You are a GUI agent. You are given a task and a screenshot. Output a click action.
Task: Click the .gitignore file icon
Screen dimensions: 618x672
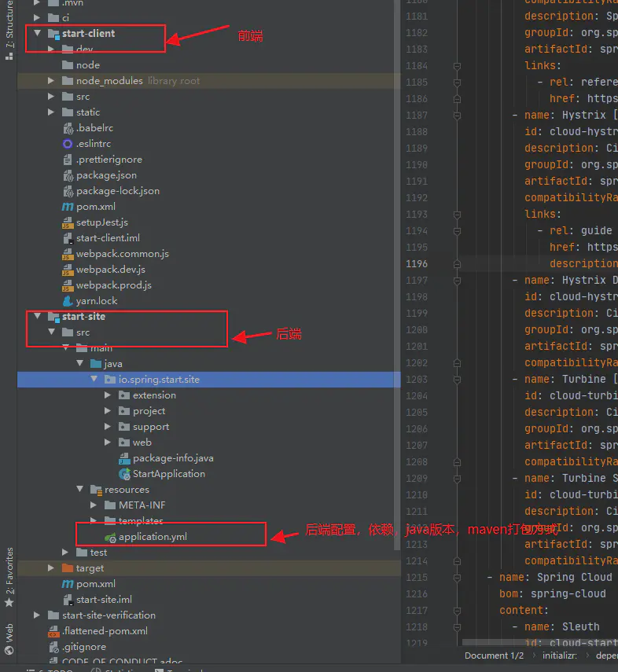(53, 647)
